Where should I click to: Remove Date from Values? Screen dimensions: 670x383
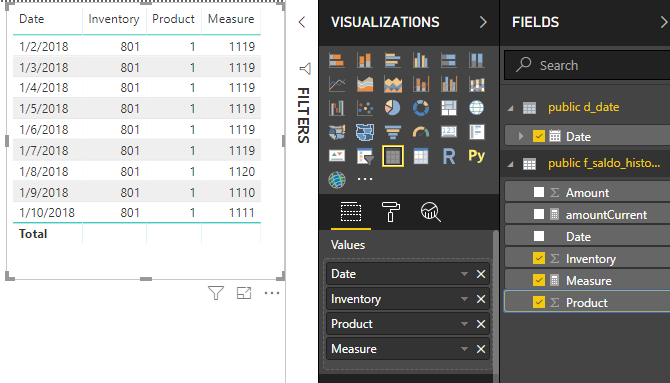tap(481, 274)
